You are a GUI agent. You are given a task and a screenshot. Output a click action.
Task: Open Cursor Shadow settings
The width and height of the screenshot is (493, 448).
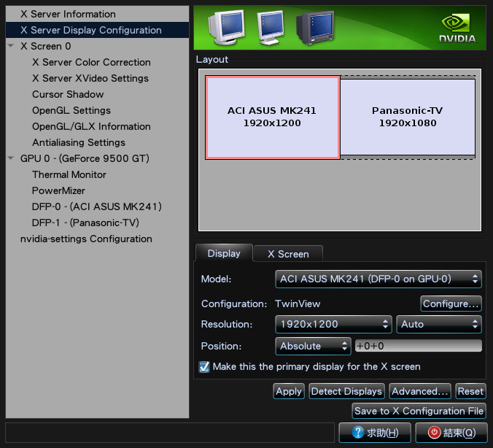coord(97,94)
